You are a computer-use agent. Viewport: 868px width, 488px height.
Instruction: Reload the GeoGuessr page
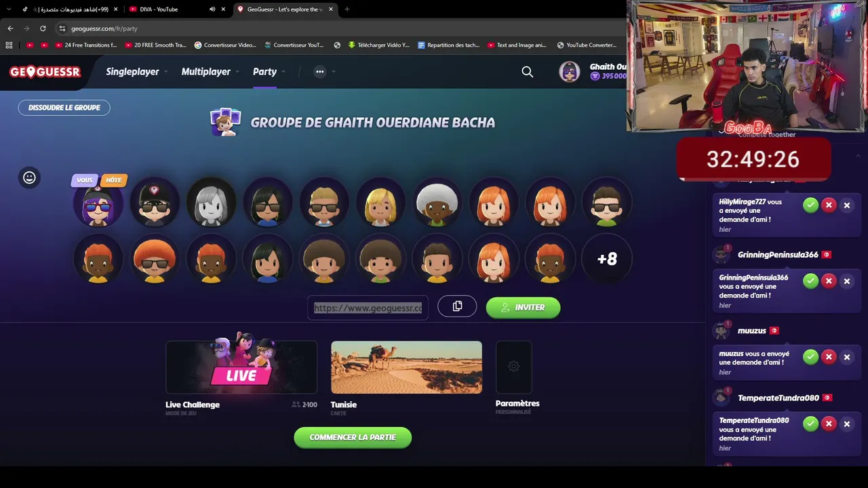coord(43,28)
